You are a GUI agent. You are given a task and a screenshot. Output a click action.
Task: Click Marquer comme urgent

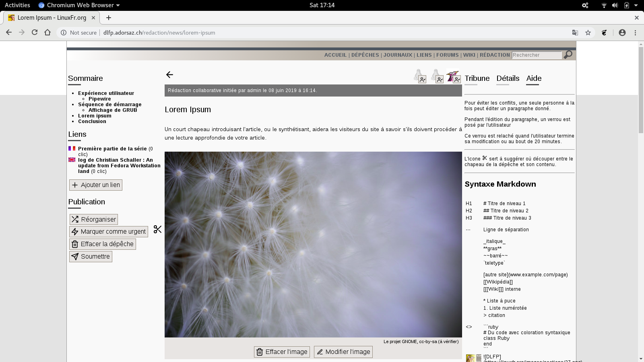(x=109, y=232)
